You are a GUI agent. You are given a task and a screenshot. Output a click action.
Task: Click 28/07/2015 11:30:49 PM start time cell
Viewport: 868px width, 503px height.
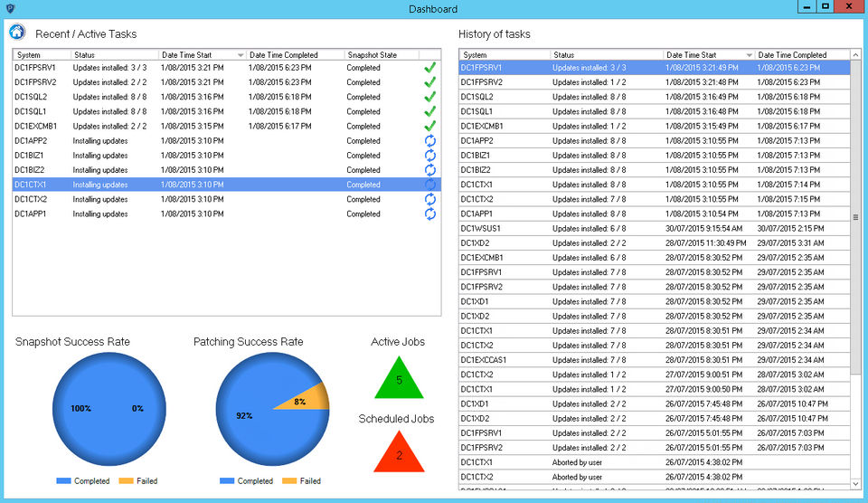pyautogui.click(x=706, y=243)
